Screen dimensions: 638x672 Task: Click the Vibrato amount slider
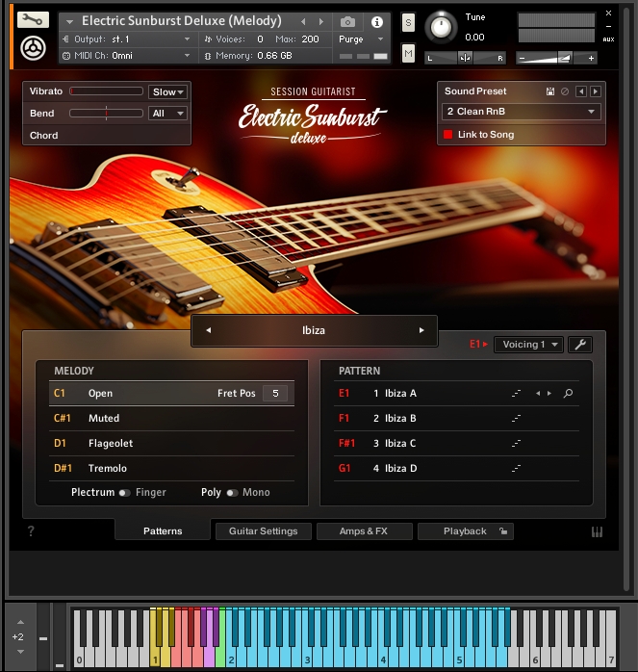[106, 90]
